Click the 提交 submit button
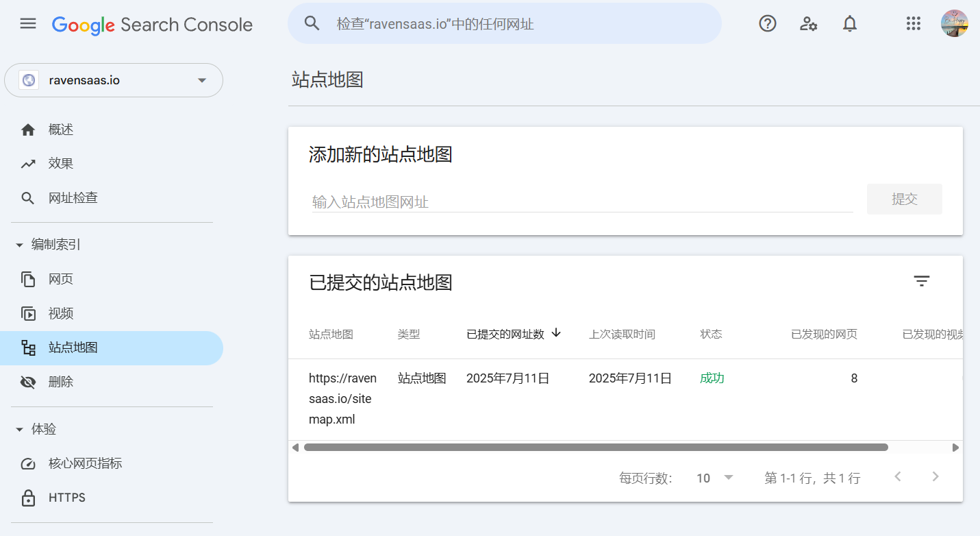The width and height of the screenshot is (980, 536). tap(904, 199)
